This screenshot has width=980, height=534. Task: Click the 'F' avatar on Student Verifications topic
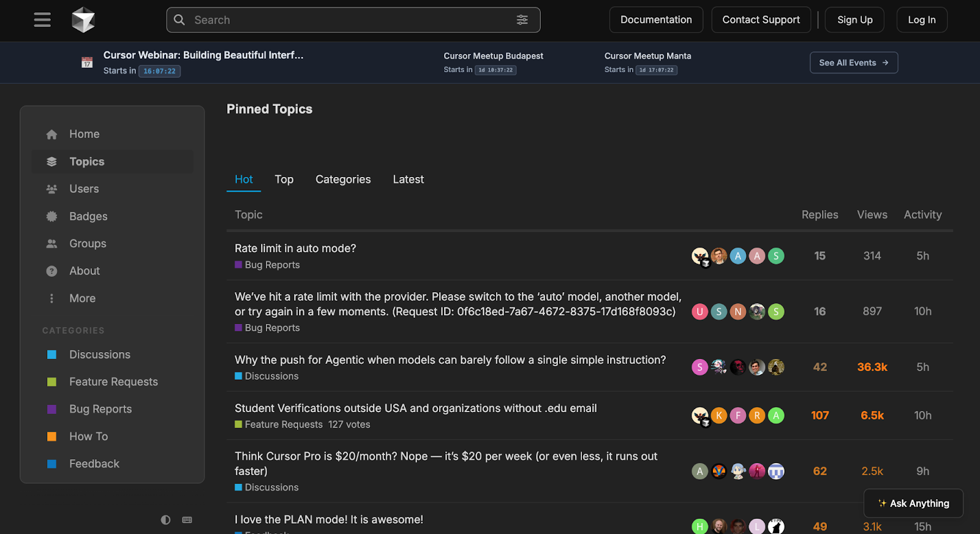738,416
